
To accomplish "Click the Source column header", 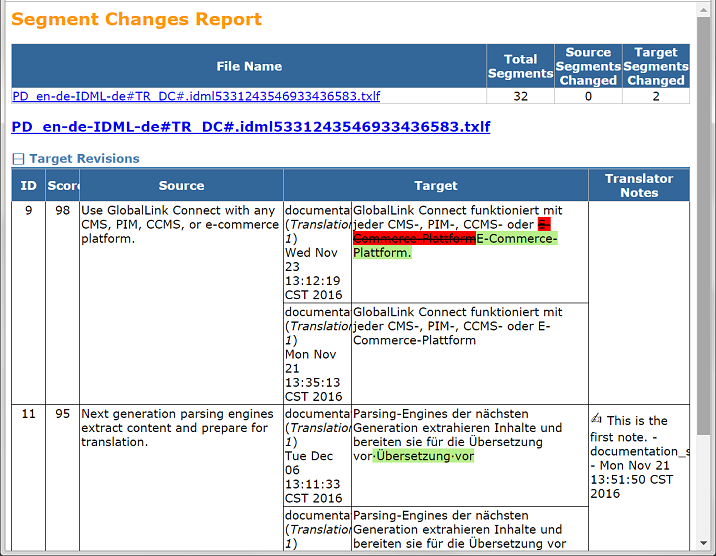I will [x=181, y=185].
